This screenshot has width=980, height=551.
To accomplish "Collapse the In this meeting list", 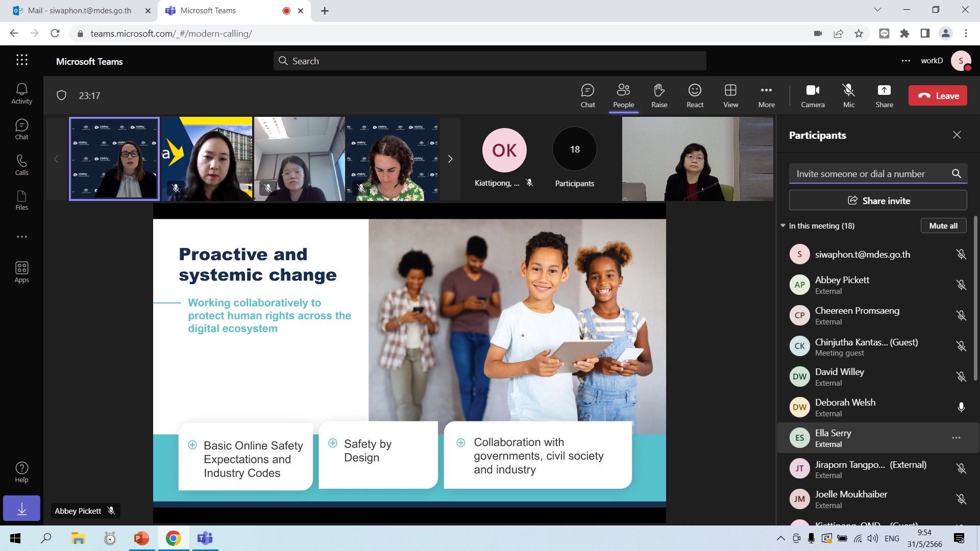I will pos(783,226).
